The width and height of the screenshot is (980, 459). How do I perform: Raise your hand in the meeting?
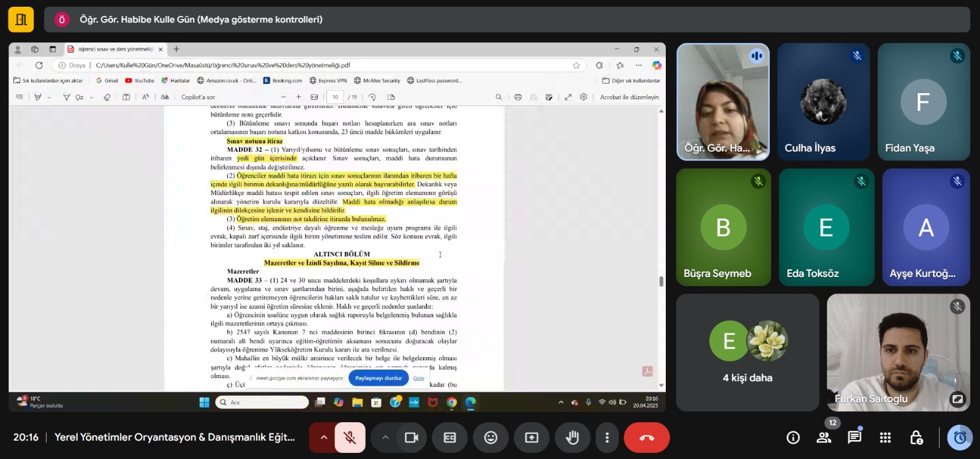coord(572,438)
